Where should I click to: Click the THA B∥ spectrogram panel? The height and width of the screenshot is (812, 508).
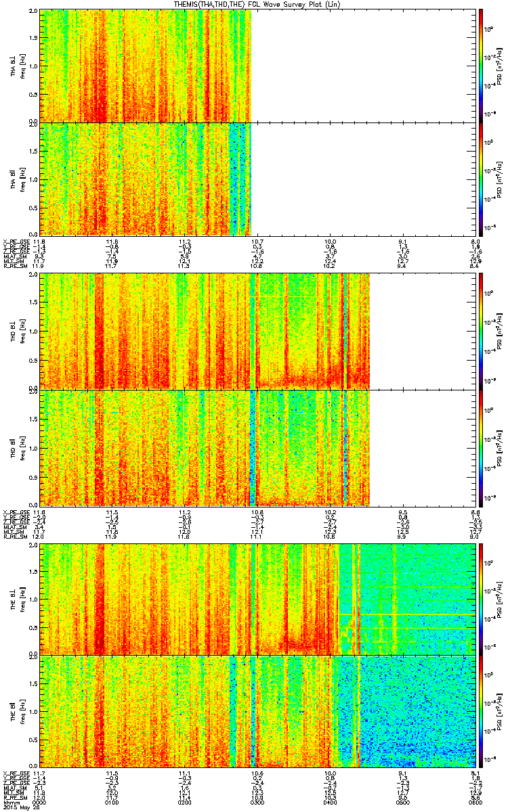click(x=257, y=179)
